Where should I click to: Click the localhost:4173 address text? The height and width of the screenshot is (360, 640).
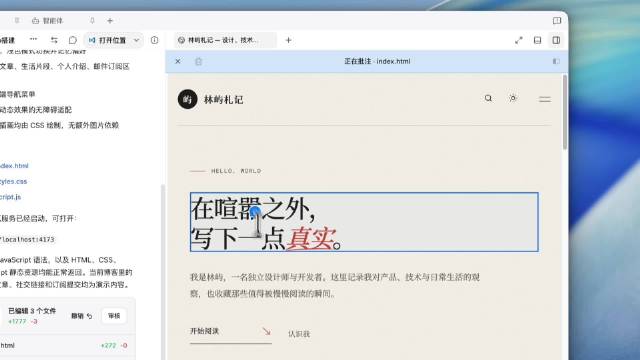(27, 240)
